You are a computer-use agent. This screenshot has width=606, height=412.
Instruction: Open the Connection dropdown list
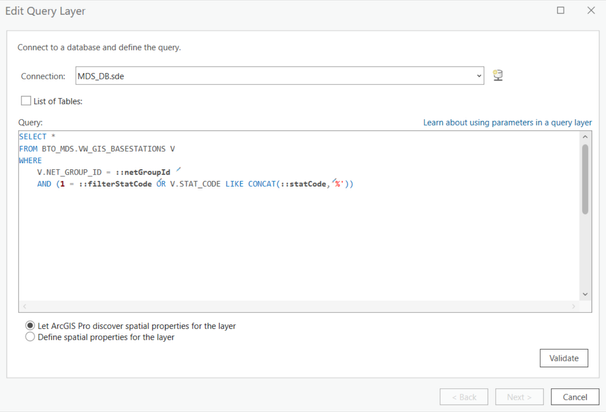479,76
